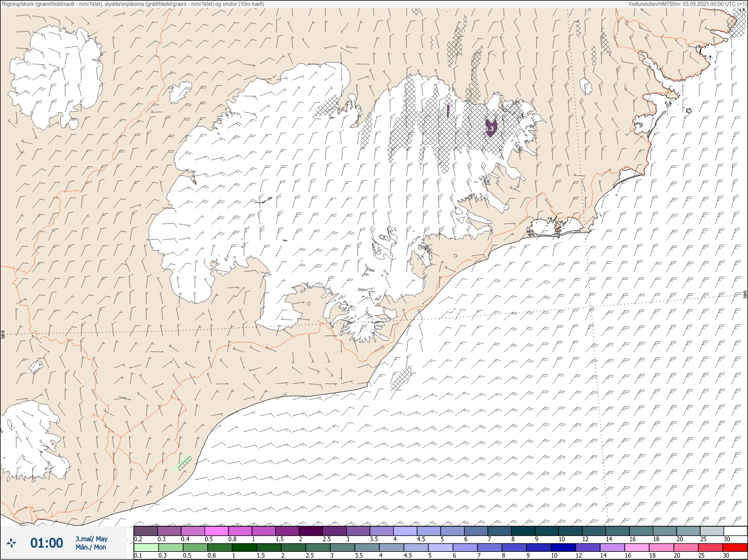
Task: Pick the pale green 0.1 swatch in lower legend
Action: pyautogui.click(x=146, y=548)
